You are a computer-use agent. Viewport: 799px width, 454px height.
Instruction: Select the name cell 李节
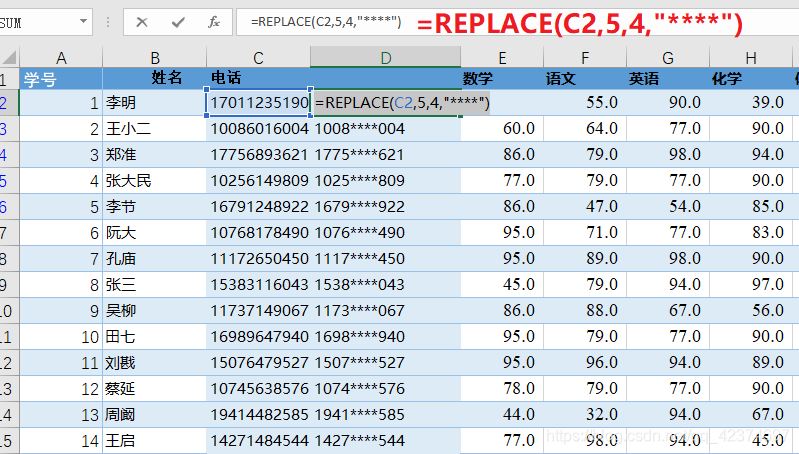click(155, 207)
